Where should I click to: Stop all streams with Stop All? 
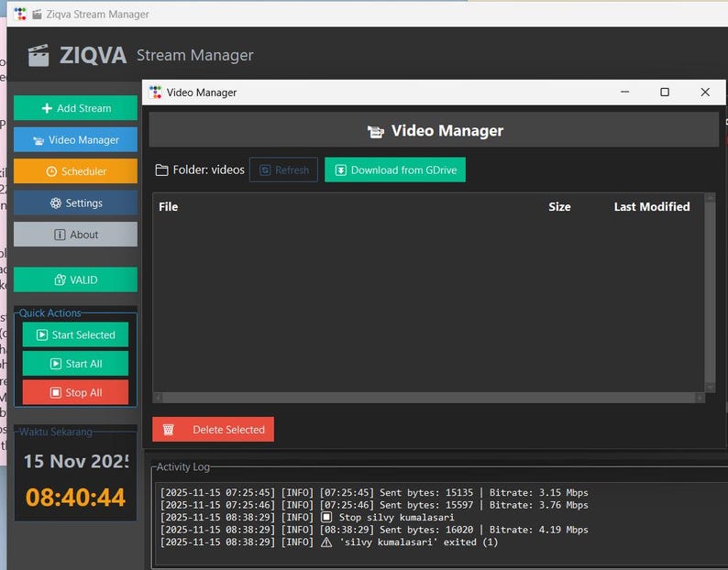click(75, 392)
